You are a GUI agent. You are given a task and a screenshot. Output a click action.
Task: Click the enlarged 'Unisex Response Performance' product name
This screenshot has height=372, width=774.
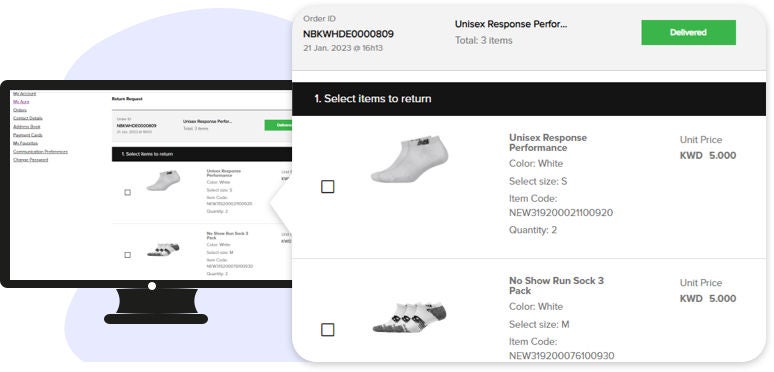tap(548, 143)
